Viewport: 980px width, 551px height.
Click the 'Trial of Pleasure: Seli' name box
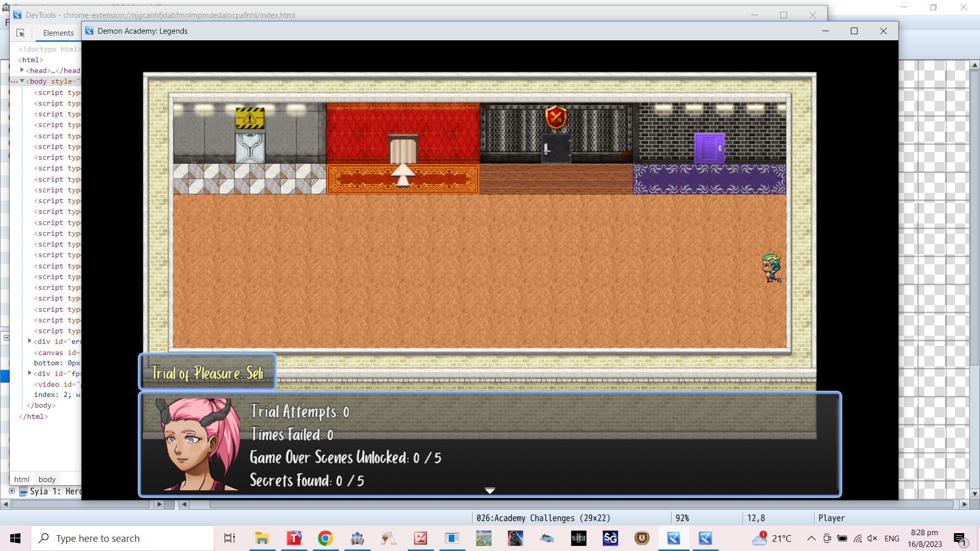point(207,372)
